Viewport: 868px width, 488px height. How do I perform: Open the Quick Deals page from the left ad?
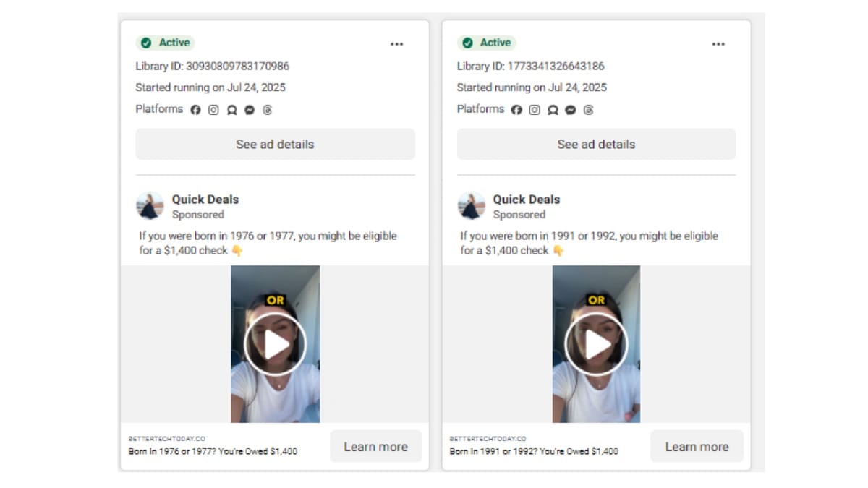[204, 199]
